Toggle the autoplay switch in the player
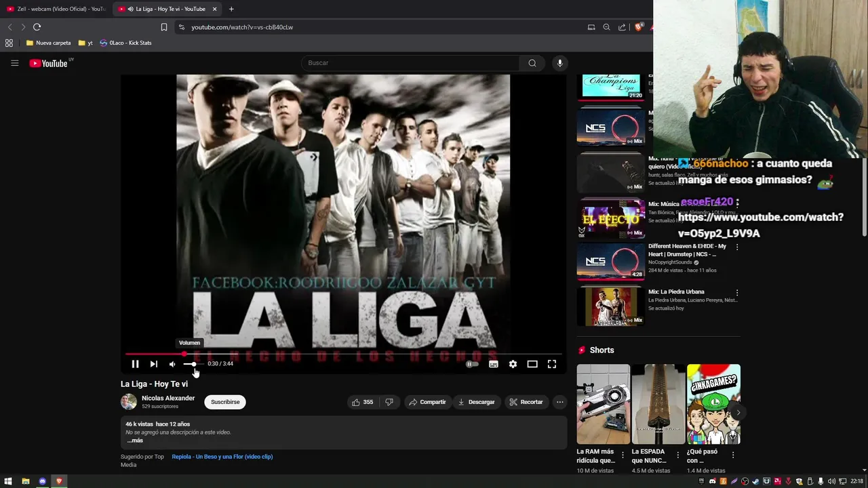Screen dimensions: 868x488 [472, 364]
